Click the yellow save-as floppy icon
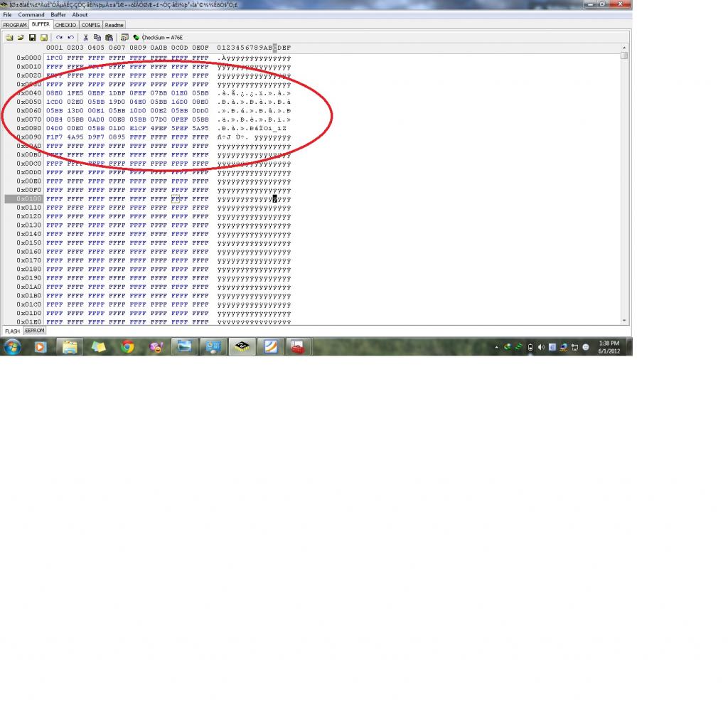The image size is (728, 709). (x=44, y=38)
